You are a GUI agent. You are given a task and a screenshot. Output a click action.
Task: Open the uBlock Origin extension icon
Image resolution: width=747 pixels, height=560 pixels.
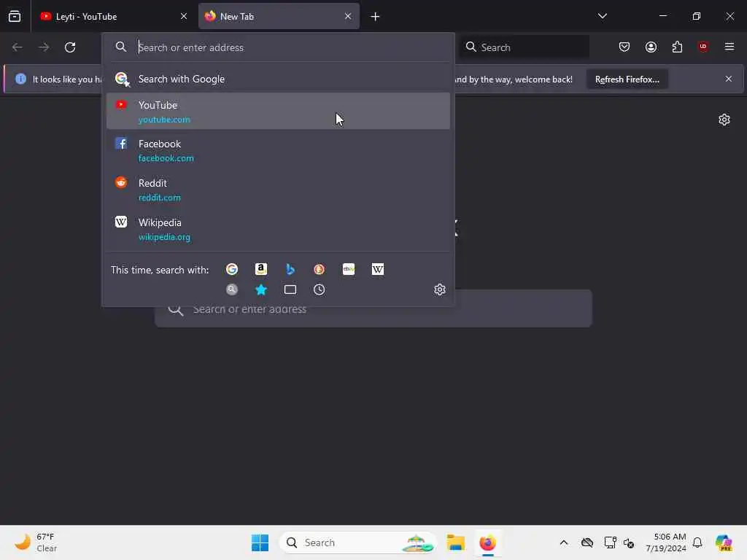(x=703, y=47)
